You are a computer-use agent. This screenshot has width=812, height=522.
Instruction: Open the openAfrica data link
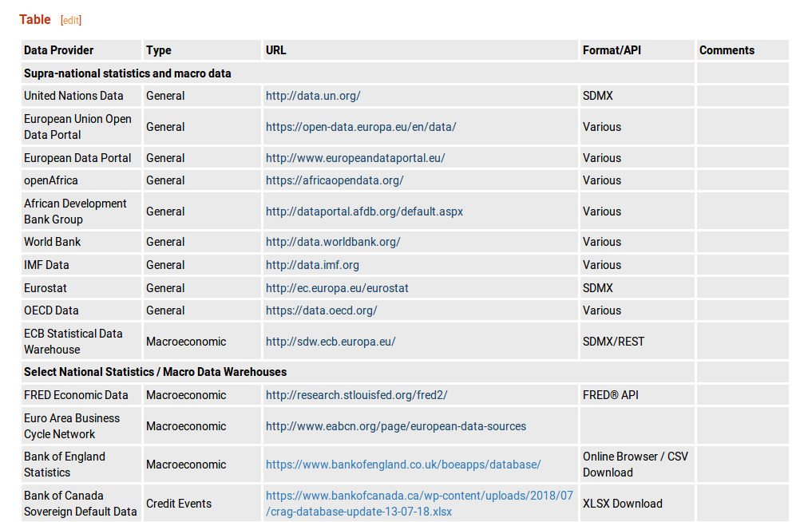tap(334, 180)
